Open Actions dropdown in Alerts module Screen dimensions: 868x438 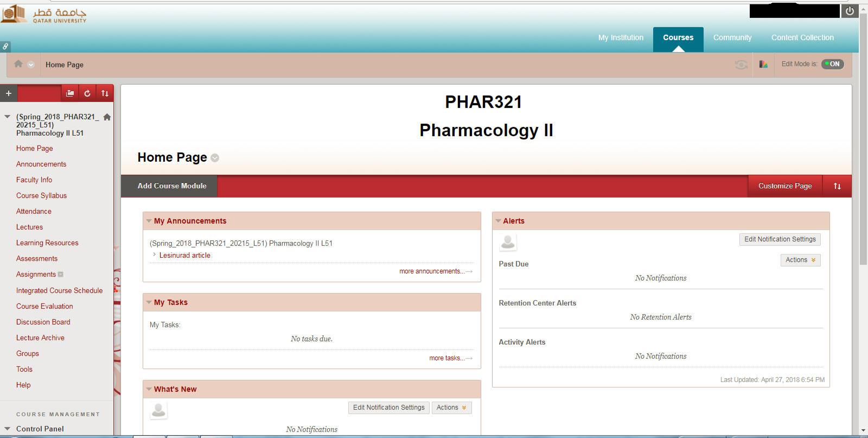(800, 260)
